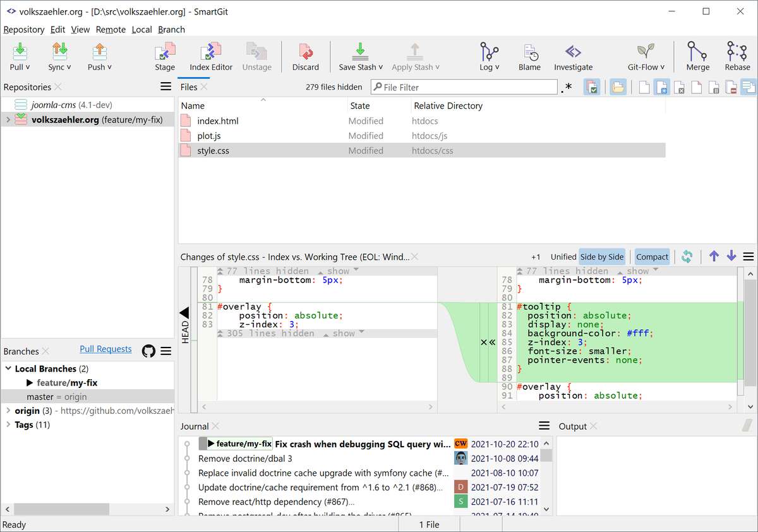
Task: Open the Git-Flow dropdown arrow
Action: [x=663, y=67]
